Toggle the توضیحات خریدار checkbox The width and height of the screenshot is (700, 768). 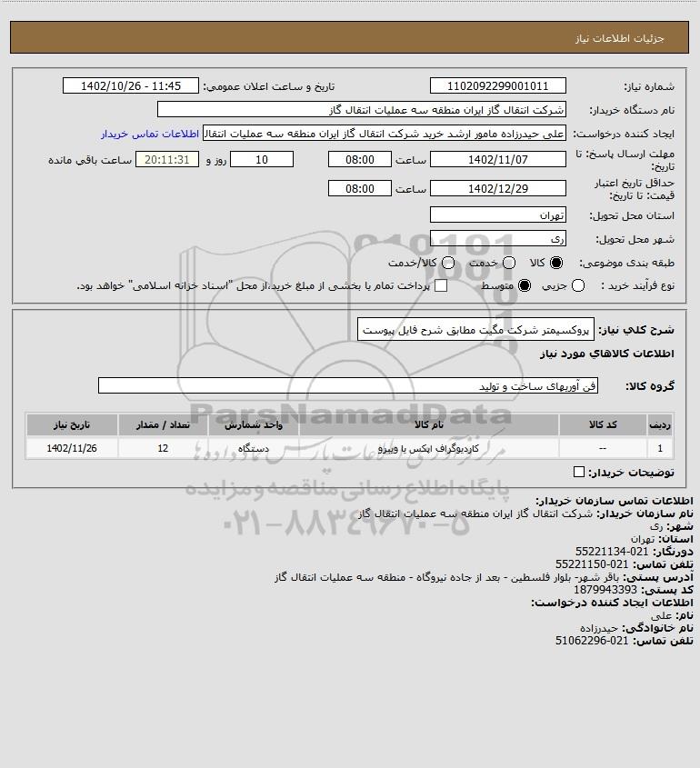pos(579,472)
